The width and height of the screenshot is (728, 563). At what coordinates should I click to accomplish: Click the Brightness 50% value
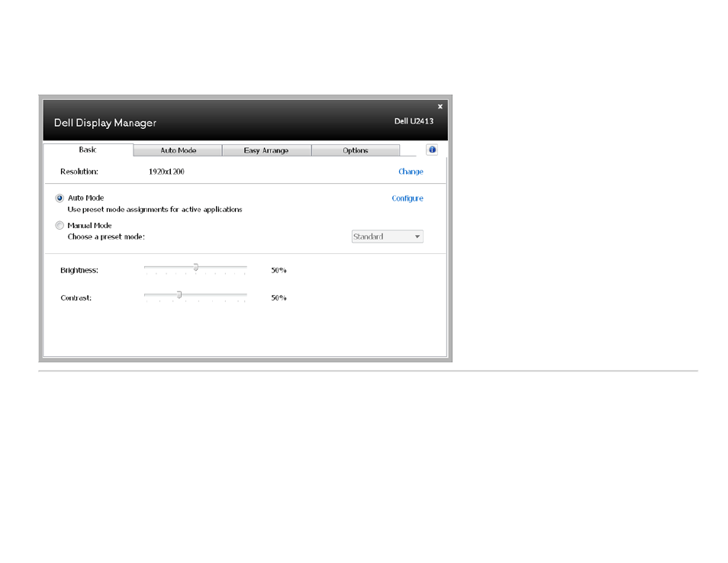pos(279,270)
